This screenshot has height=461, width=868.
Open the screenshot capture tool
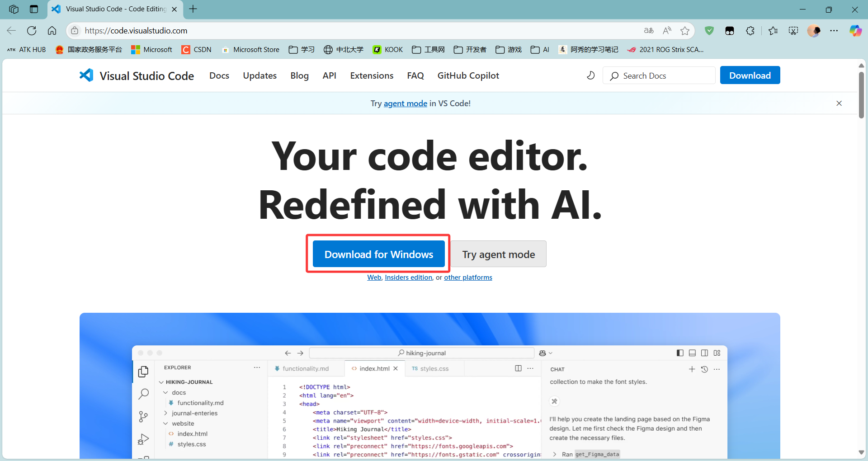793,31
